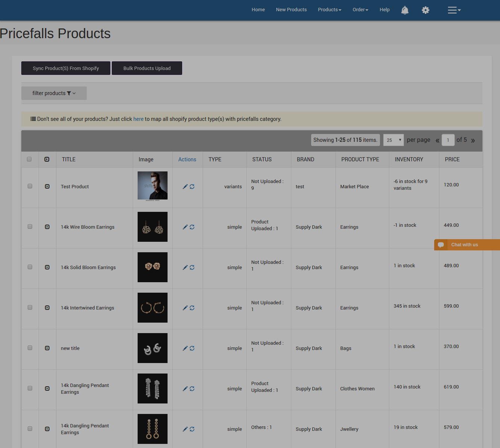Click the expand arrow icon next to Test Product

point(47,186)
